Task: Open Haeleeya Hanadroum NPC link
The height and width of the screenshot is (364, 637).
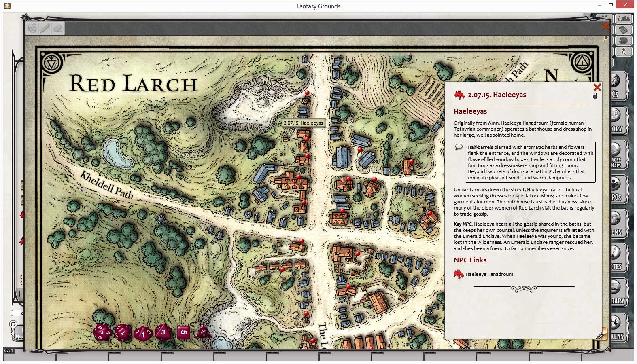Action: pyautogui.click(x=489, y=274)
